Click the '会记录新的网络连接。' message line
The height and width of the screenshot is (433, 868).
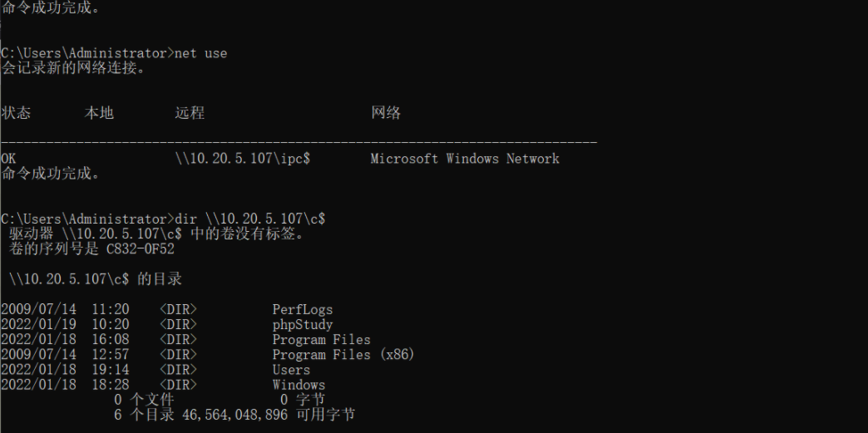point(72,68)
